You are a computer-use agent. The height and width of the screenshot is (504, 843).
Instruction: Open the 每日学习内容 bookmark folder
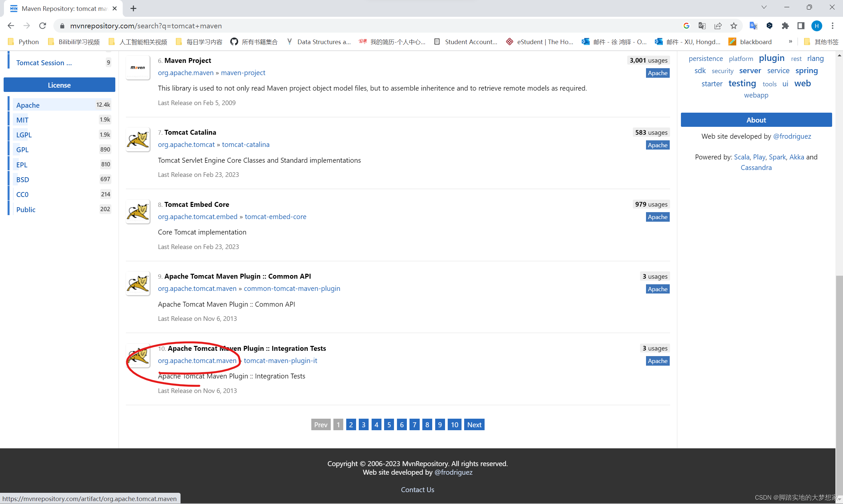(x=199, y=42)
